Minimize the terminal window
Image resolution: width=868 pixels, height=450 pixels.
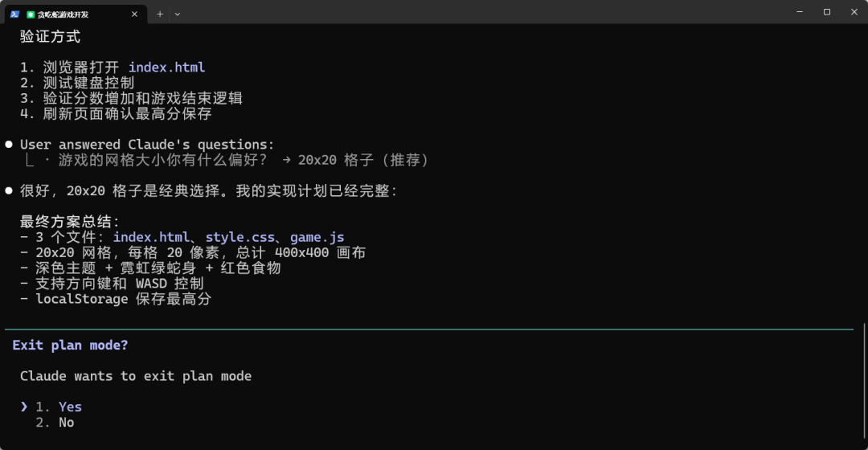[x=800, y=12]
